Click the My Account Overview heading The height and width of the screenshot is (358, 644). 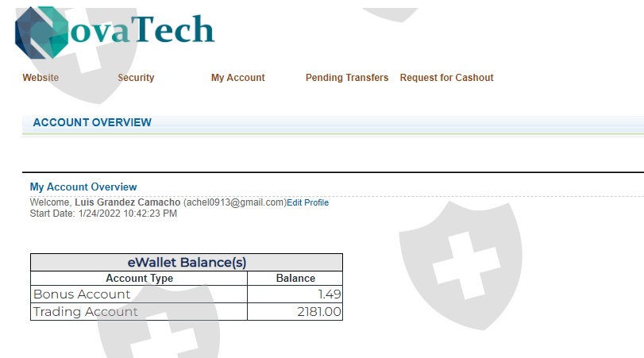point(83,187)
